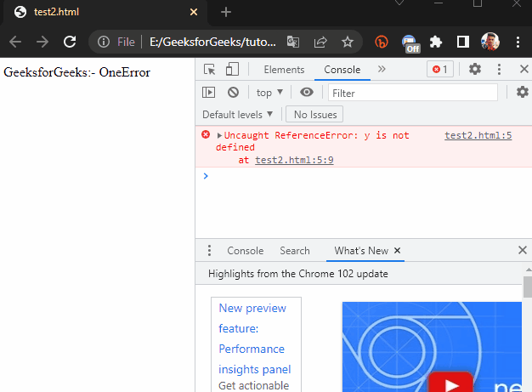The image size is (532, 392).
Task: Create a live expression eye icon
Action: [x=307, y=92]
